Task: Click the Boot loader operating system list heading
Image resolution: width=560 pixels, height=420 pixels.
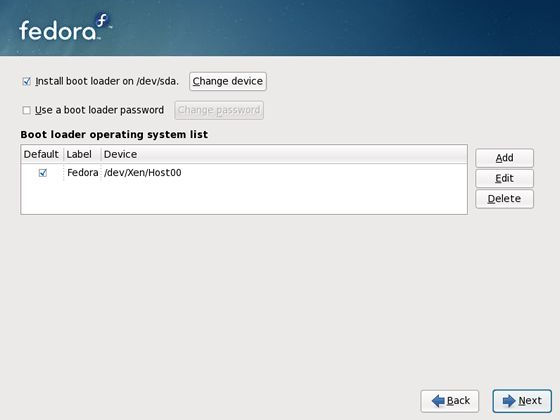Action: pyautogui.click(x=114, y=135)
